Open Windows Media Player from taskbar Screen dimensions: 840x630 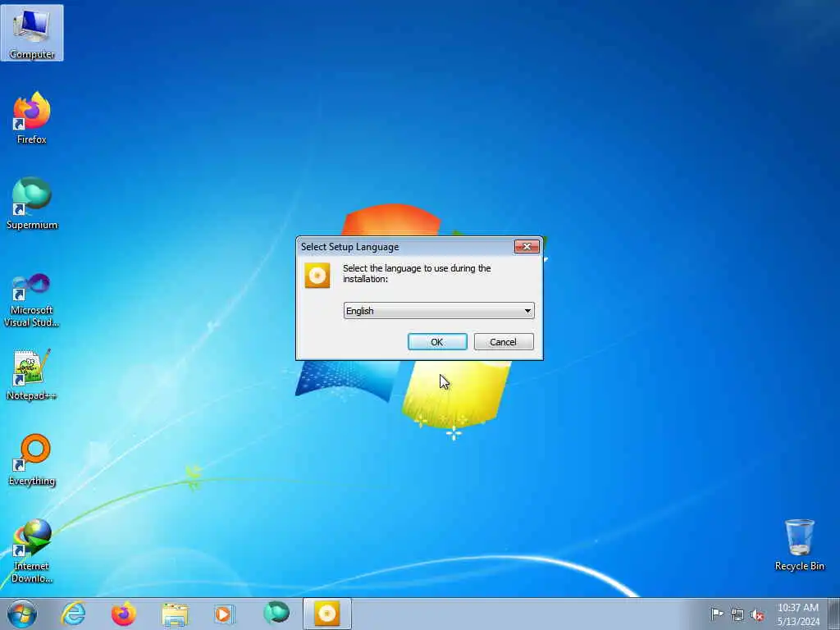point(225,614)
